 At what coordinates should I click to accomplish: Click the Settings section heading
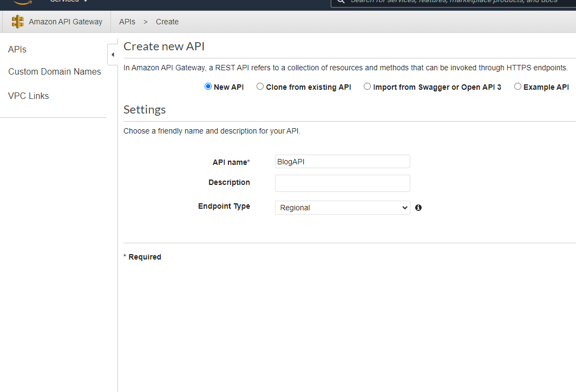pyautogui.click(x=145, y=110)
